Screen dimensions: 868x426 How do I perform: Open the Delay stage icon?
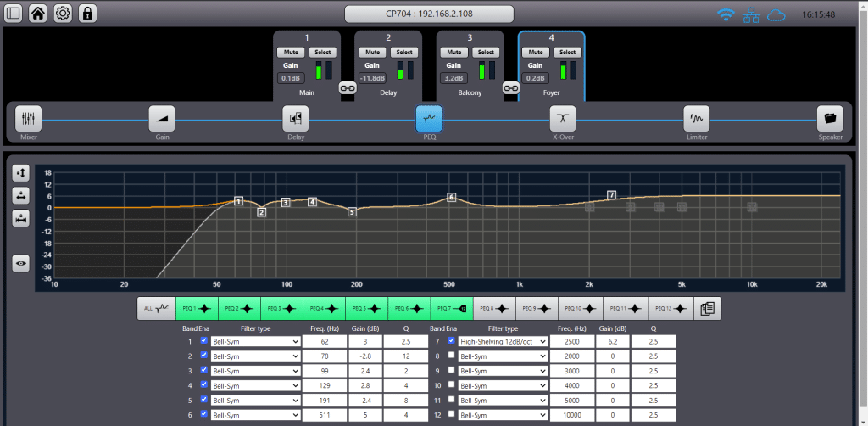tap(296, 119)
